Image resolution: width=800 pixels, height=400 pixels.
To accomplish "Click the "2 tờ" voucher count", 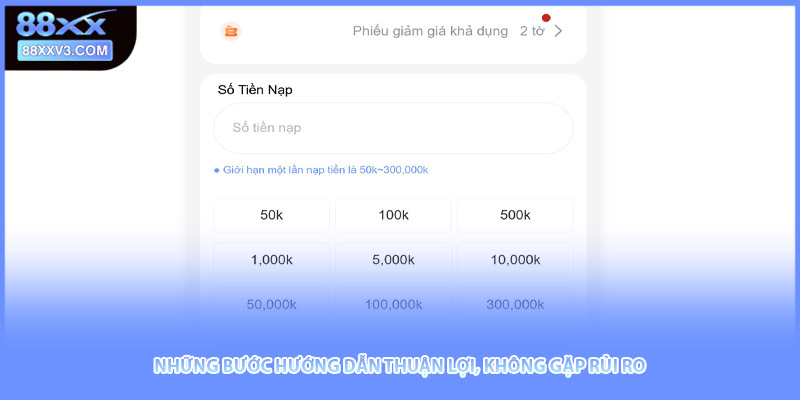I will [x=534, y=31].
